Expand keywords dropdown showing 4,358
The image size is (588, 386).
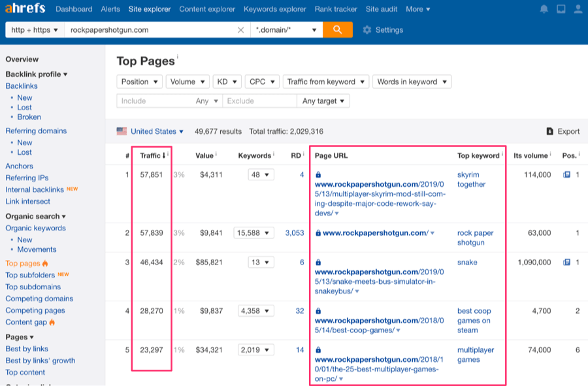point(255,311)
